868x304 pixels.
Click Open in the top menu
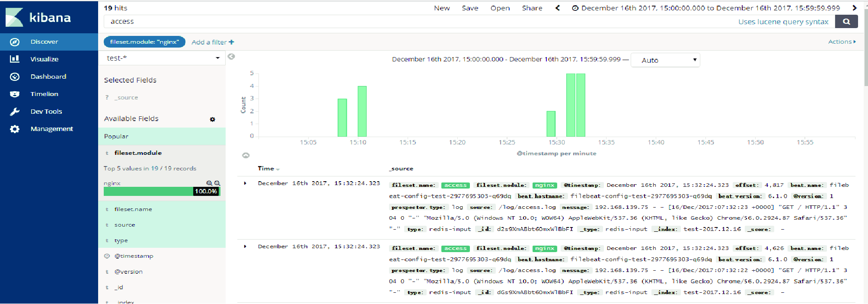(x=500, y=8)
